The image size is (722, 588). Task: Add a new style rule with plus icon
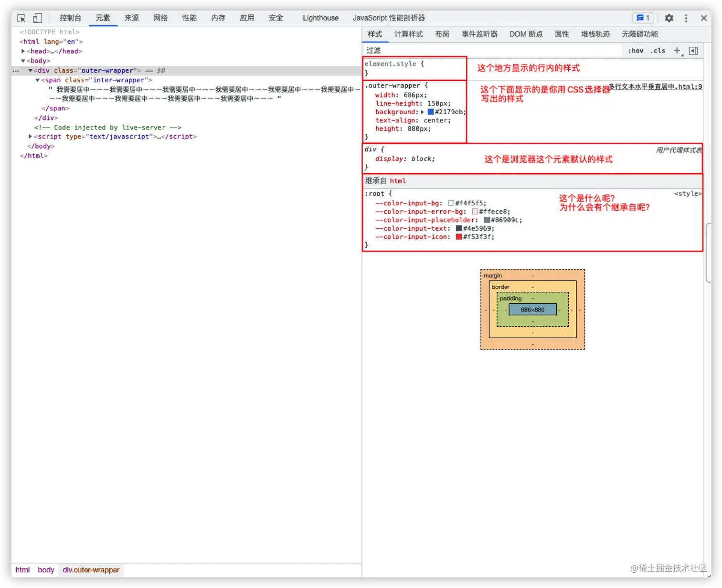coord(677,51)
